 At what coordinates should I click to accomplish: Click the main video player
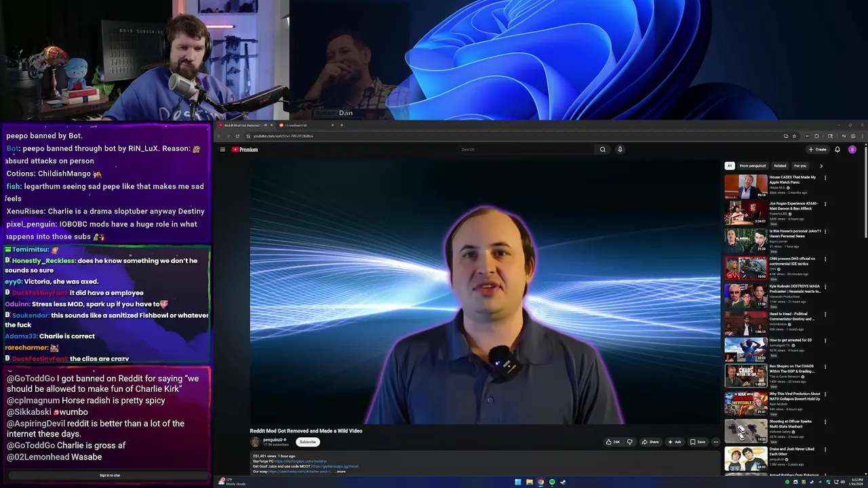click(484, 291)
